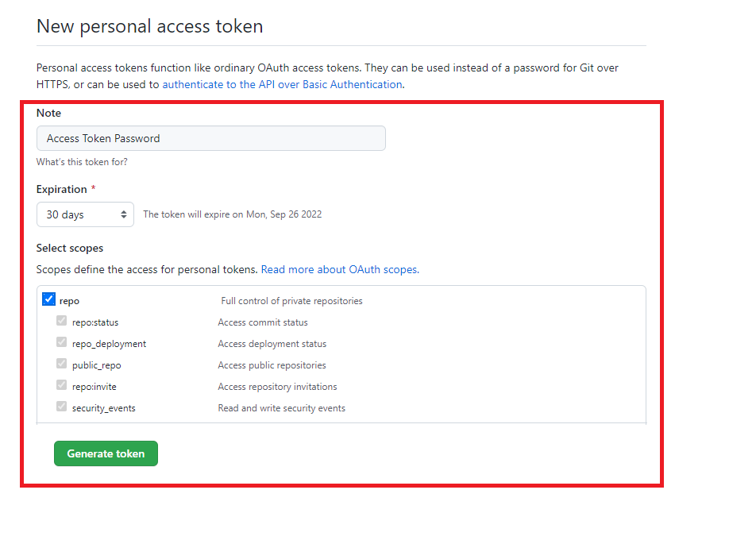The image size is (756, 540).
Task: Open authenticate to the API link
Action: point(282,84)
